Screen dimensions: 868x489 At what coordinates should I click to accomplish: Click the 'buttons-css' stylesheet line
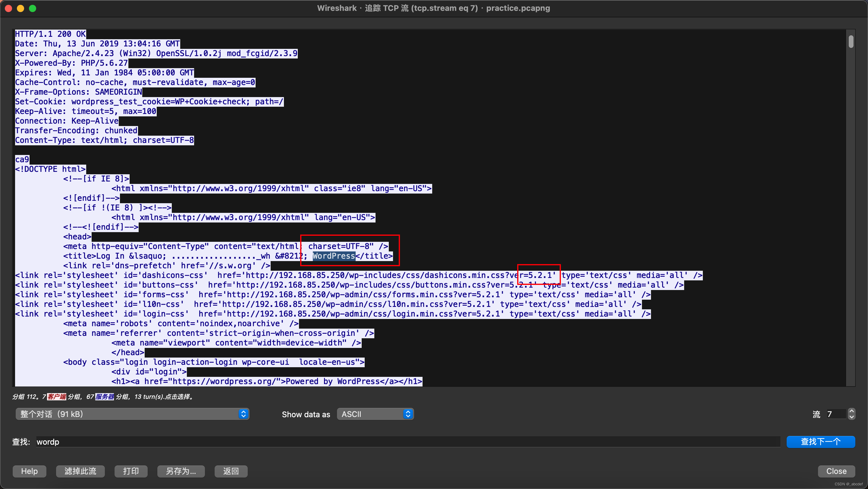click(349, 285)
